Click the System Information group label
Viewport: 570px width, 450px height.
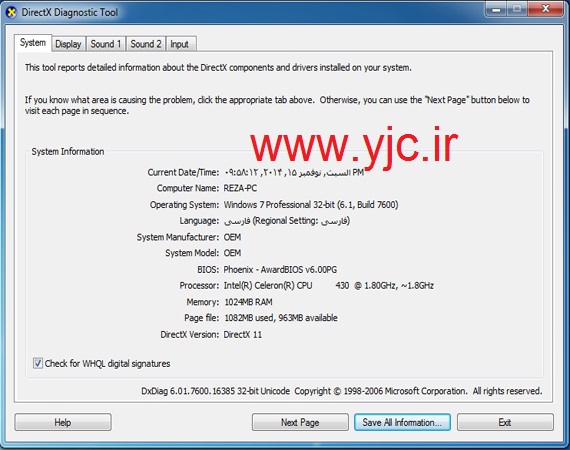point(68,152)
